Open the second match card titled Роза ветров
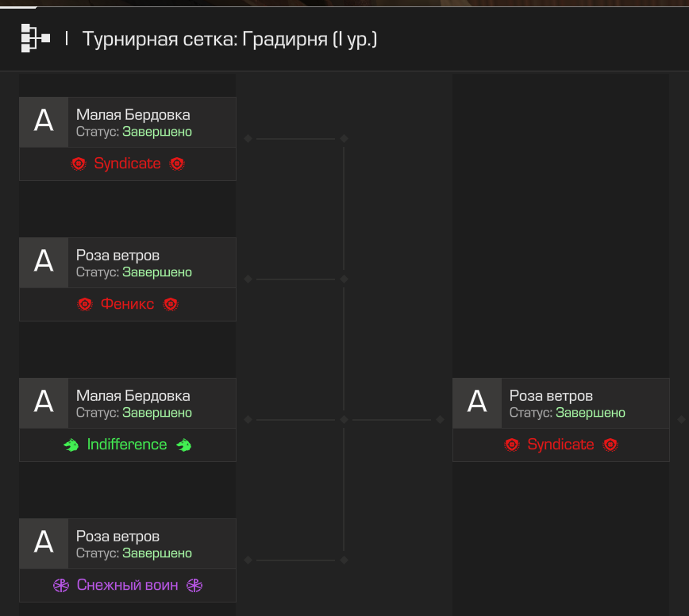 coord(117,256)
